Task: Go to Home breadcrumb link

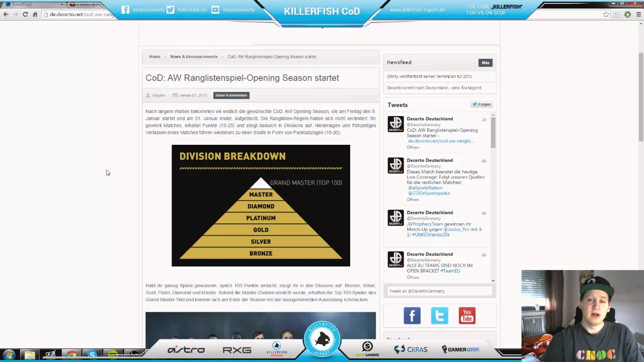Action: (x=154, y=57)
